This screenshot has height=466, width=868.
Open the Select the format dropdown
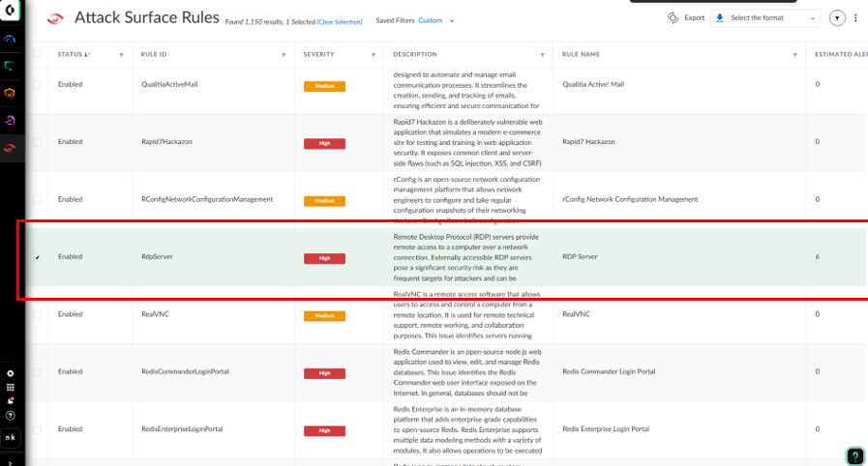point(764,18)
